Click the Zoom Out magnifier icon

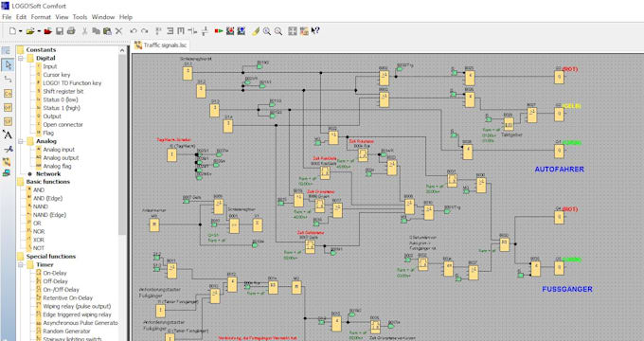point(278,31)
